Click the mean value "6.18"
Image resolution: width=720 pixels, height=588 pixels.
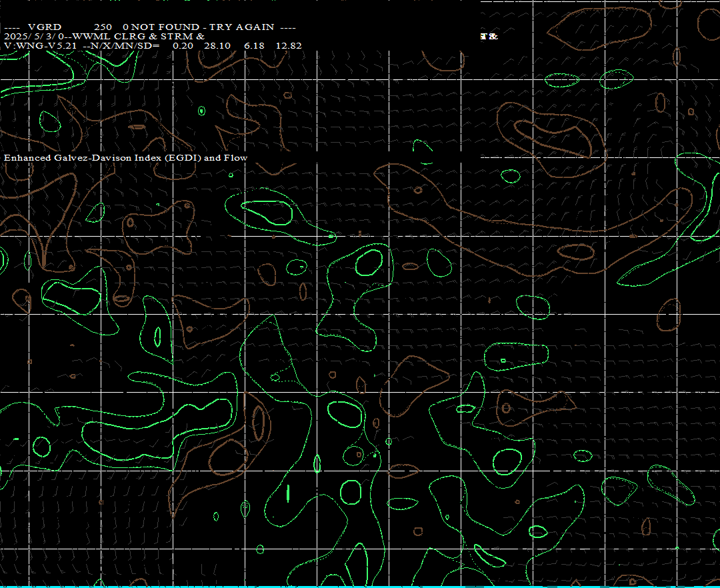click(255, 45)
